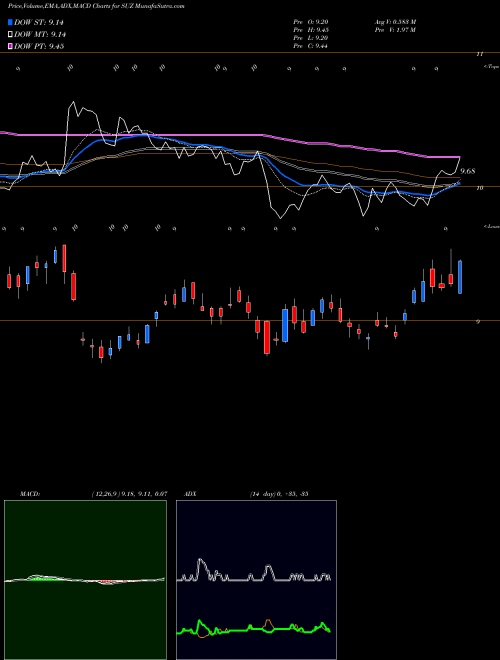The image size is (500, 660).
Task: Click the ADX panel title label
Action: click(190, 494)
